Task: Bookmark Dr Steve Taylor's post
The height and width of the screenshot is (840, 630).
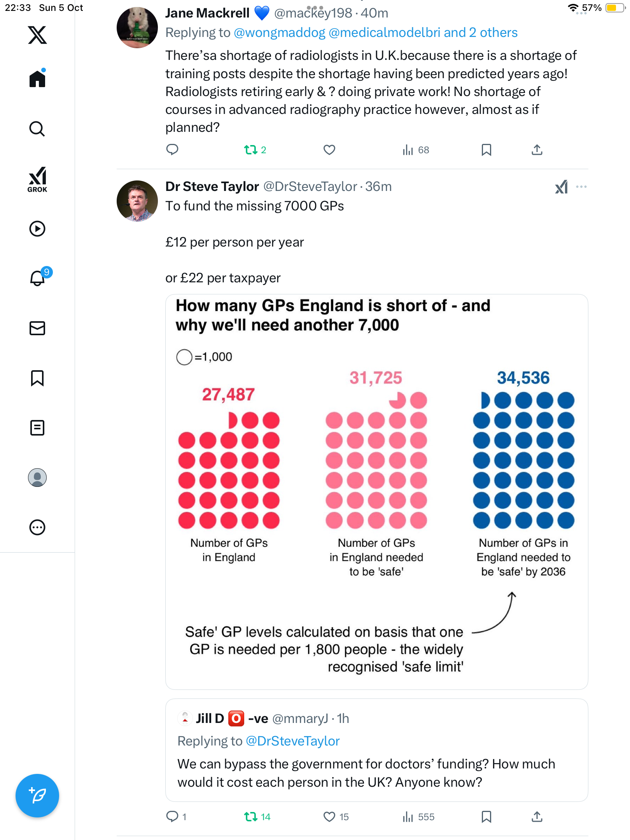Action: (x=486, y=817)
